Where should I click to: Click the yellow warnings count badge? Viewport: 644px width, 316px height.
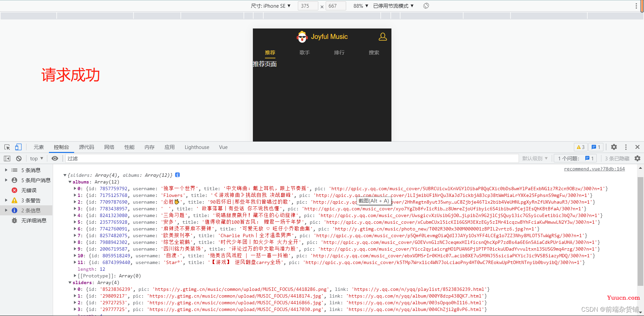[581, 147]
